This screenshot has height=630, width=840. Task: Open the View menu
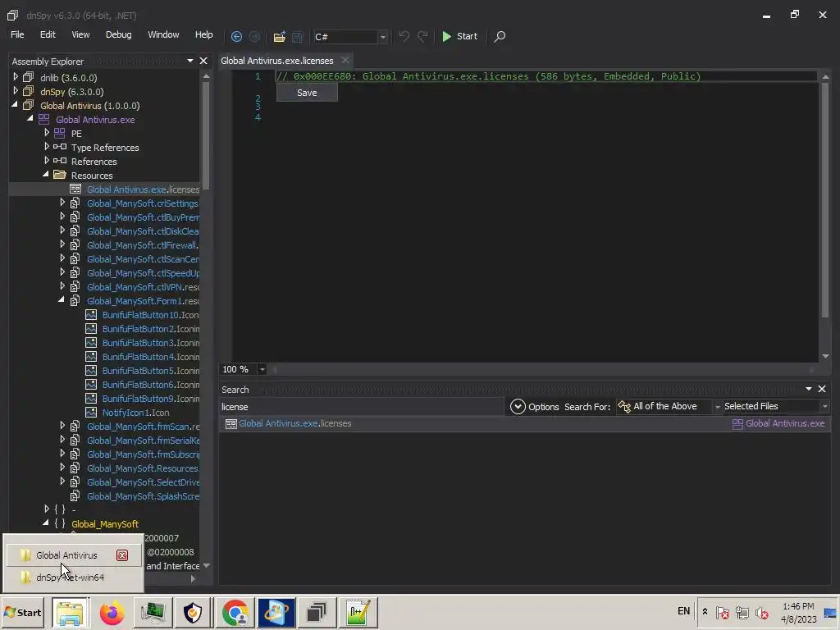tap(81, 34)
